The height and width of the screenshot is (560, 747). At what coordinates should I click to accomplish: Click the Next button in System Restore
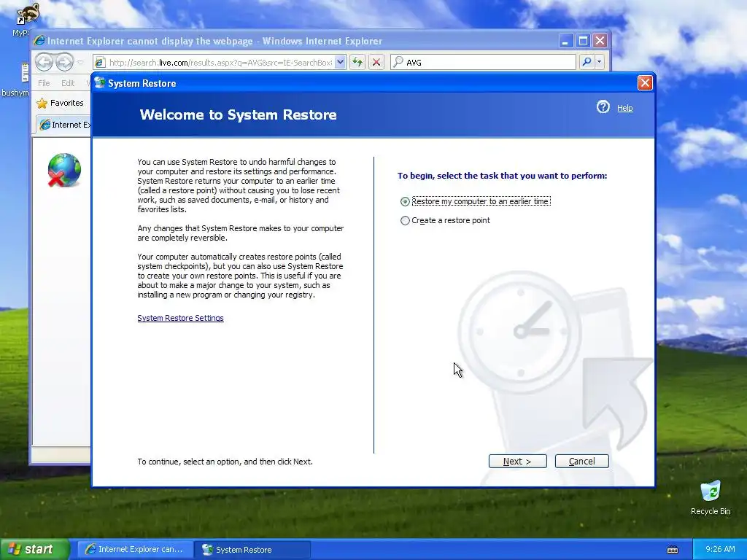(x=517, y=461)
